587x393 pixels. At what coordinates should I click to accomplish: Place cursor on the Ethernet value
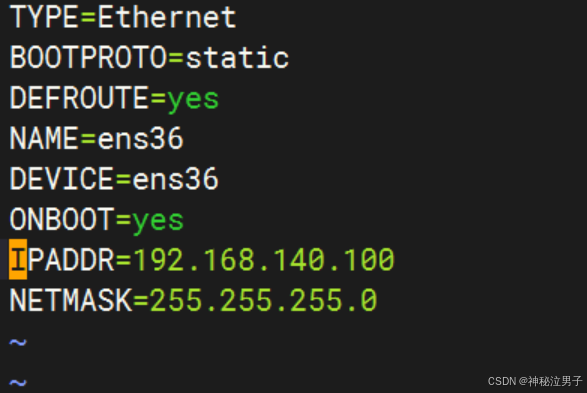pyautogui.click(x=167, y=17)
